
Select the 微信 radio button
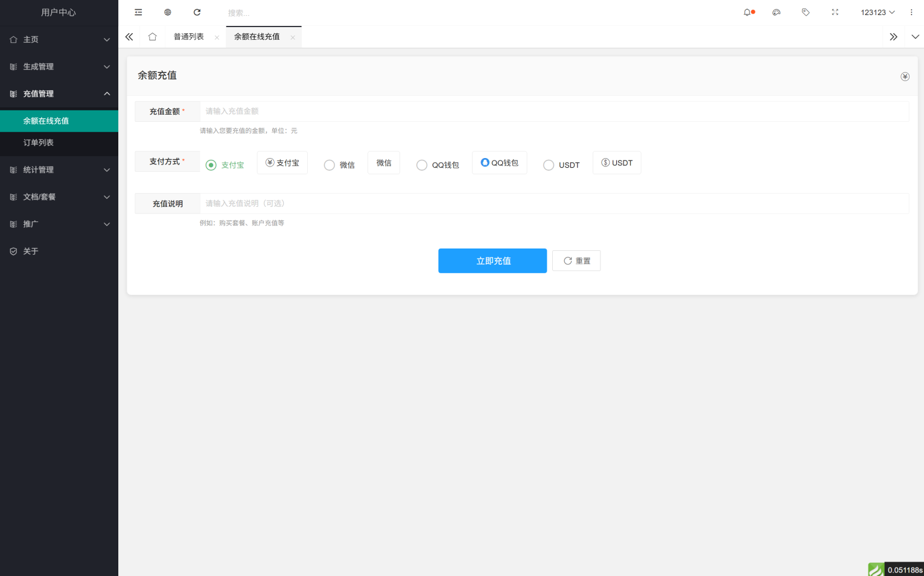tap(330, 165)
